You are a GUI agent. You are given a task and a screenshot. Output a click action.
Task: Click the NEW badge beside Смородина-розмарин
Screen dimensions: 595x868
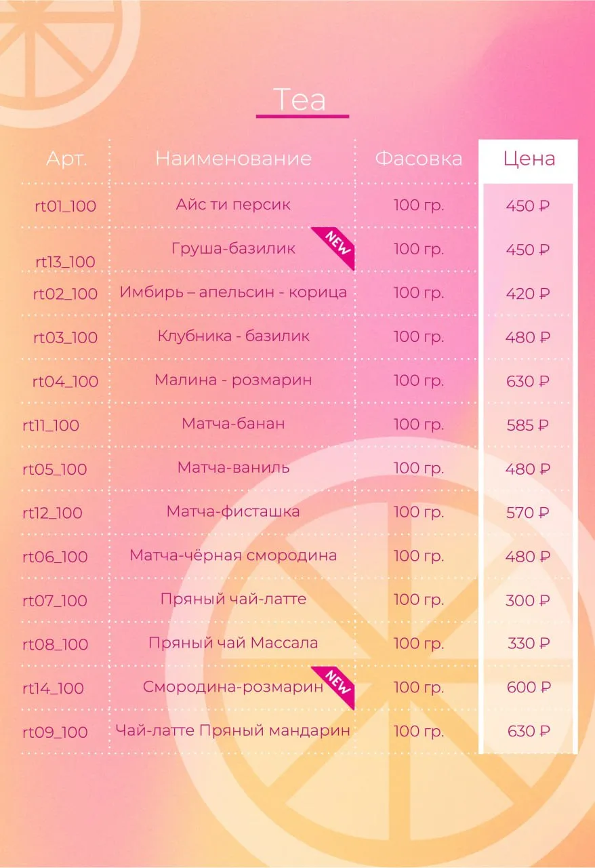coord(337,686)
